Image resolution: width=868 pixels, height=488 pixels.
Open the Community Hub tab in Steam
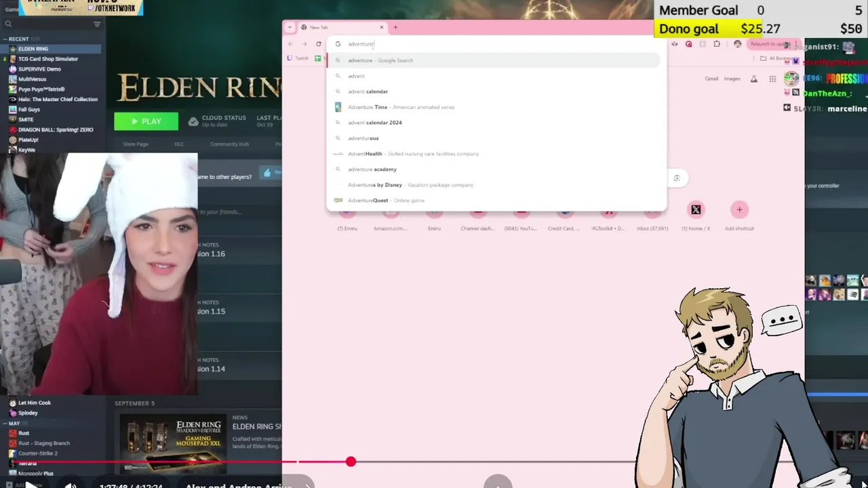229,144
